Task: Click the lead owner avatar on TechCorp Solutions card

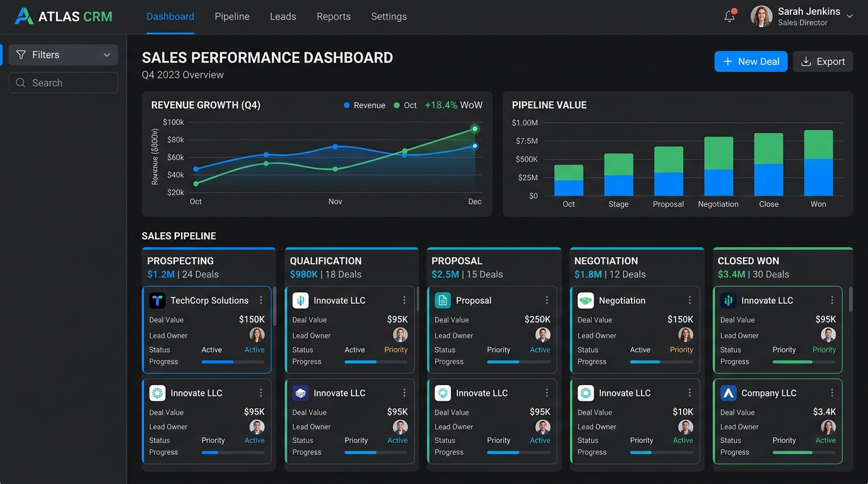Action: (257, 335)
